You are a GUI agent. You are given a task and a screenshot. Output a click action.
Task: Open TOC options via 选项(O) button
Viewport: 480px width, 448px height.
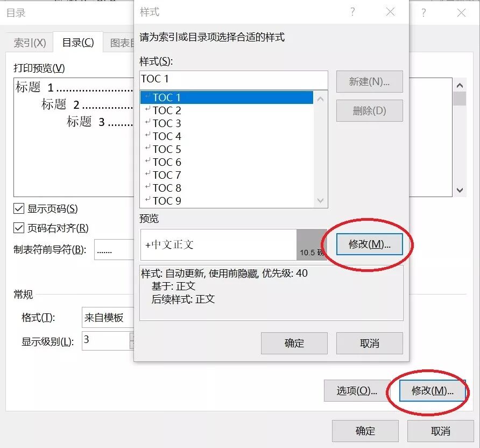[356, 391]
